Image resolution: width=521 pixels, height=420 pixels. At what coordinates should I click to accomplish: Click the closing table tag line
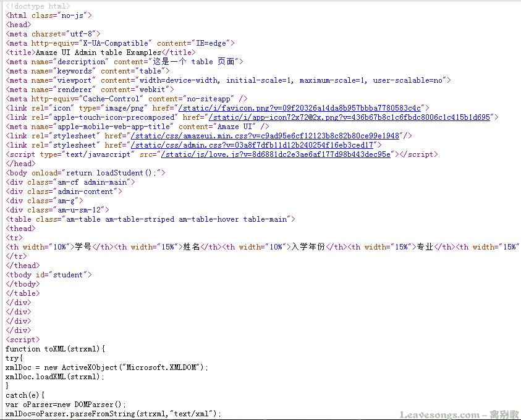(23, 293)
